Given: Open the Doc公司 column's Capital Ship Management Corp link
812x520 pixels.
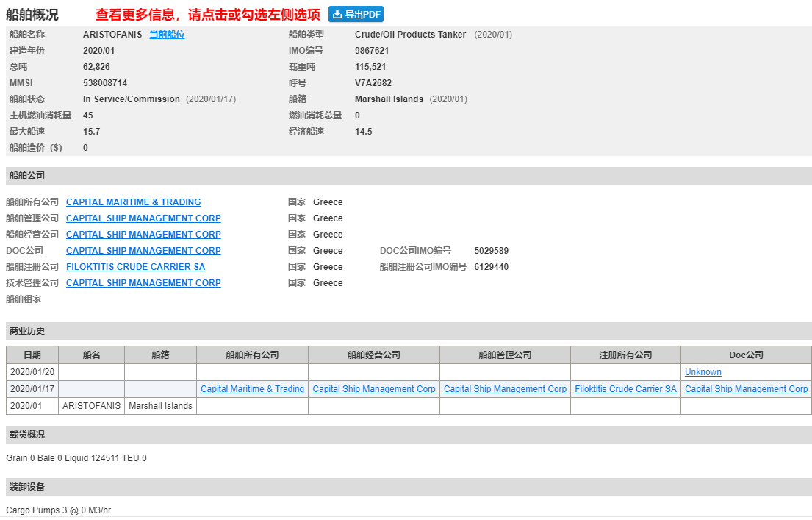Looking at the screenshot, I should (747, 389).
